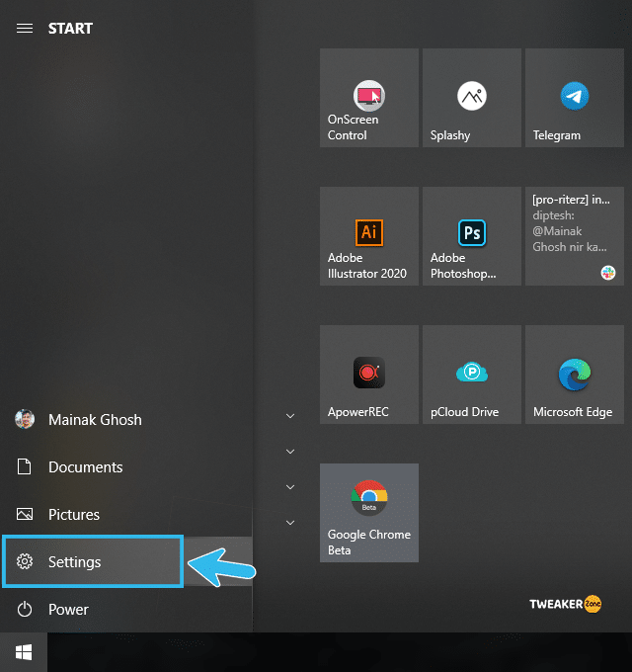Open the Pictures entry
This screenshot has width=632, height=672.
[x=126, y=514]
